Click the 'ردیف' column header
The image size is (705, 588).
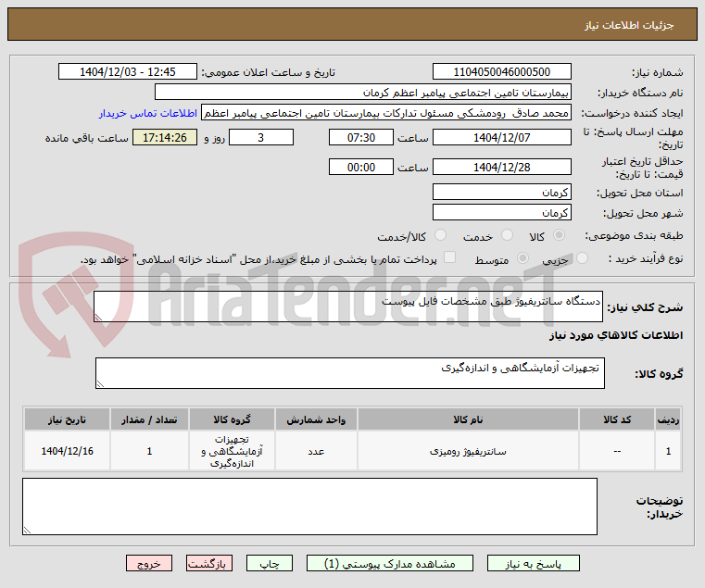(668, 419)
